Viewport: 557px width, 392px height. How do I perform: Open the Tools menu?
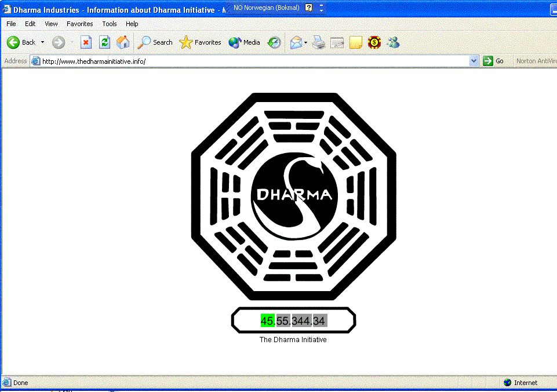pos(110,24)
